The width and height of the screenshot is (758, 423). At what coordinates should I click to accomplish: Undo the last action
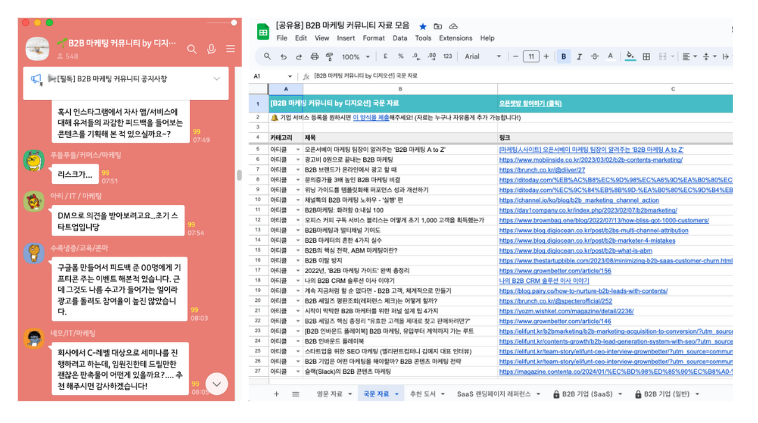(283, 57)
